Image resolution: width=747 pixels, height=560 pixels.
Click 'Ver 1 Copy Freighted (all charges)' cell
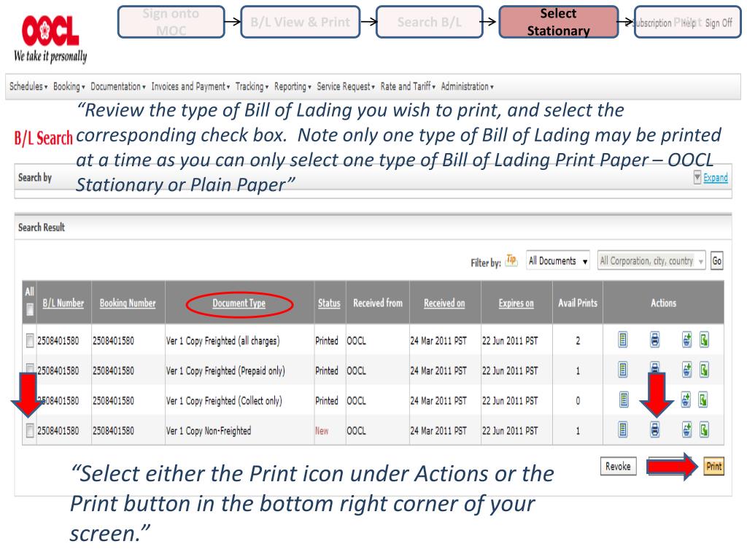pos(223,341)
